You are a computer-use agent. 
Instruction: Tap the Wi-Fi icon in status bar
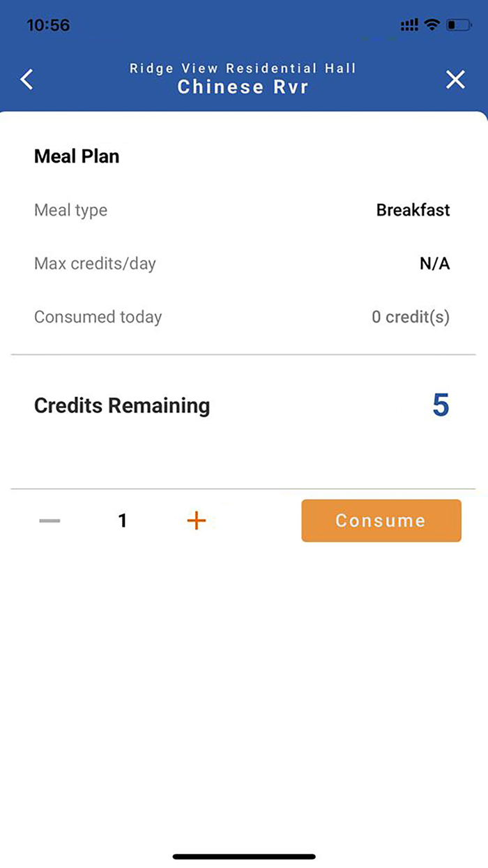point(431,24)
